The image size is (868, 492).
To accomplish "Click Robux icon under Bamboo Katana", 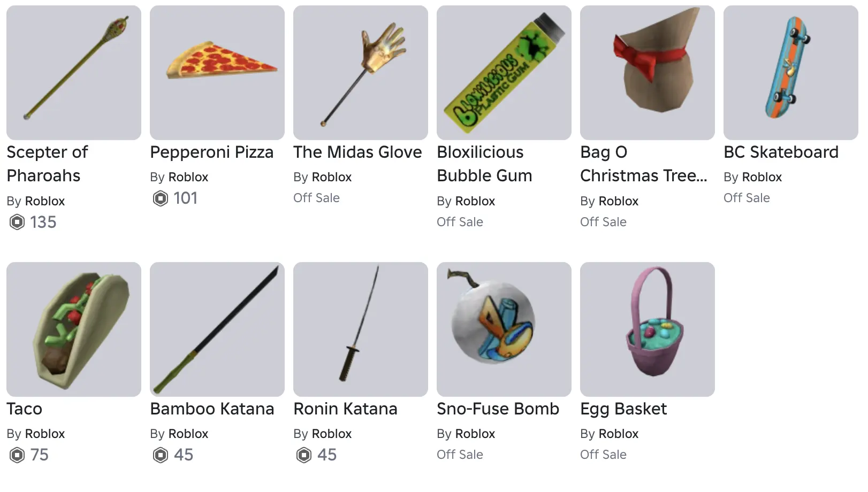I will pos(161,455).
